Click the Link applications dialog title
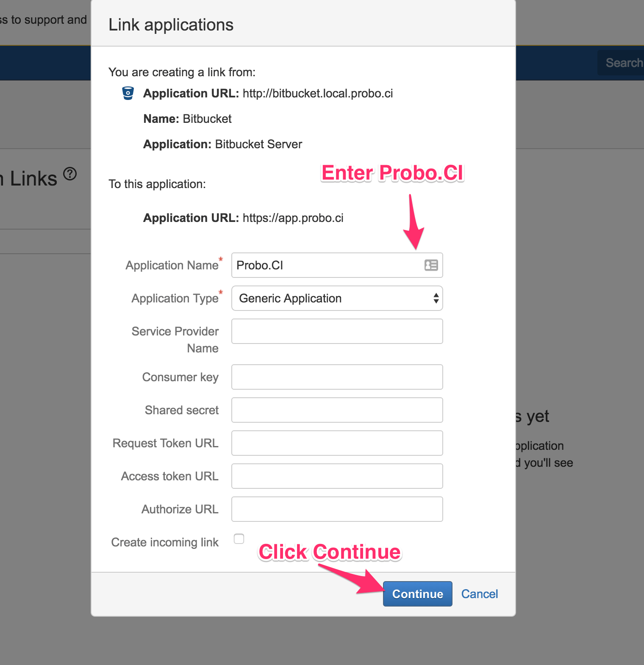644x665 pixels. [x=171, y=25]
